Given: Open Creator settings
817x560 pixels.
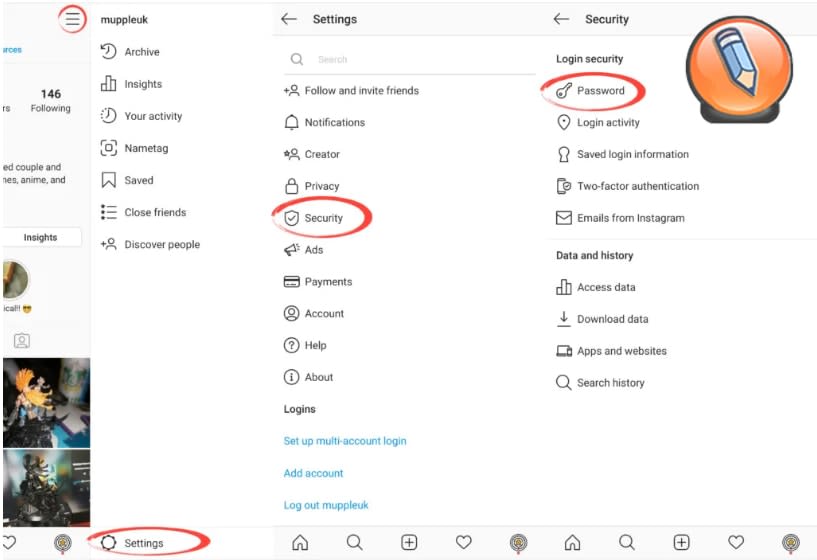Looking at the screenshot, I should click(x=312, y=154).
